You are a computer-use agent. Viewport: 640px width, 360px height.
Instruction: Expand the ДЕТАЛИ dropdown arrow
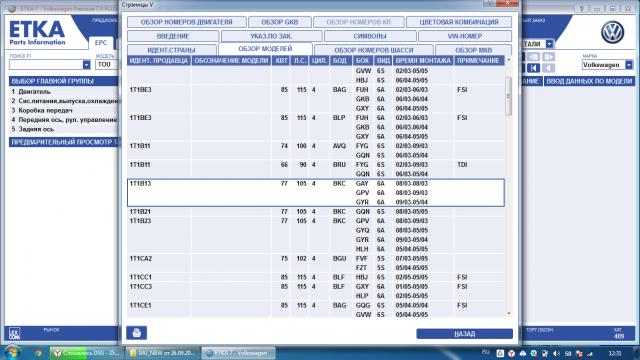(x=549, y=44)
